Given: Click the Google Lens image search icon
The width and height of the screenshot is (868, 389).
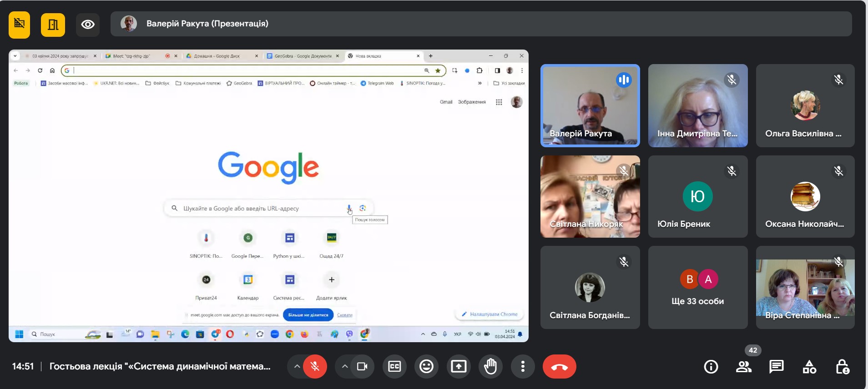Looking at the screenshot, I should 363,208.
